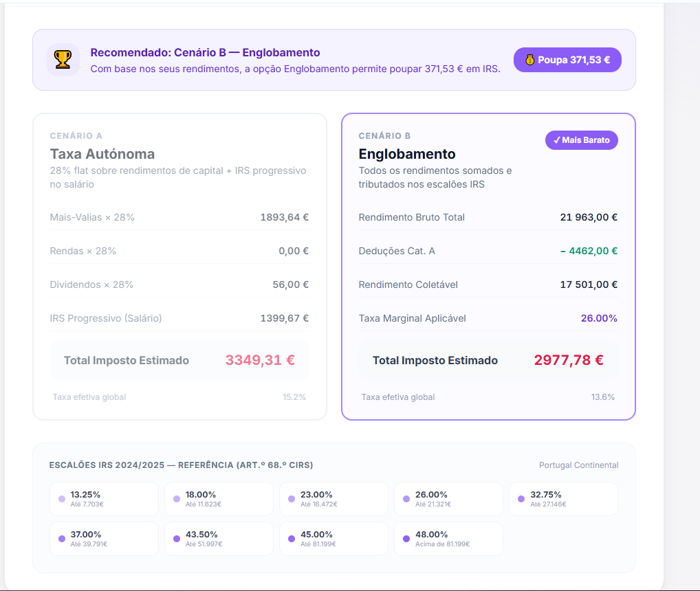700x591 pixels.
Task: Select the 26.00% Até 21.321€ bracket card
Action: 448,499
